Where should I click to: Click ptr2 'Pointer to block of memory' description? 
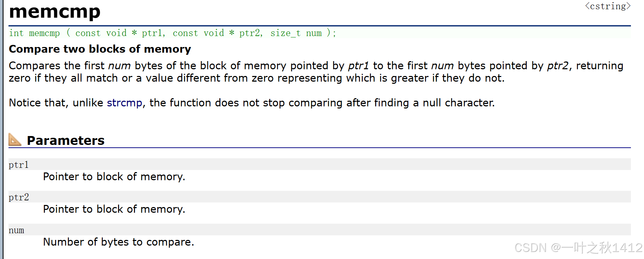pyautogui.click(x=114, y=209)
